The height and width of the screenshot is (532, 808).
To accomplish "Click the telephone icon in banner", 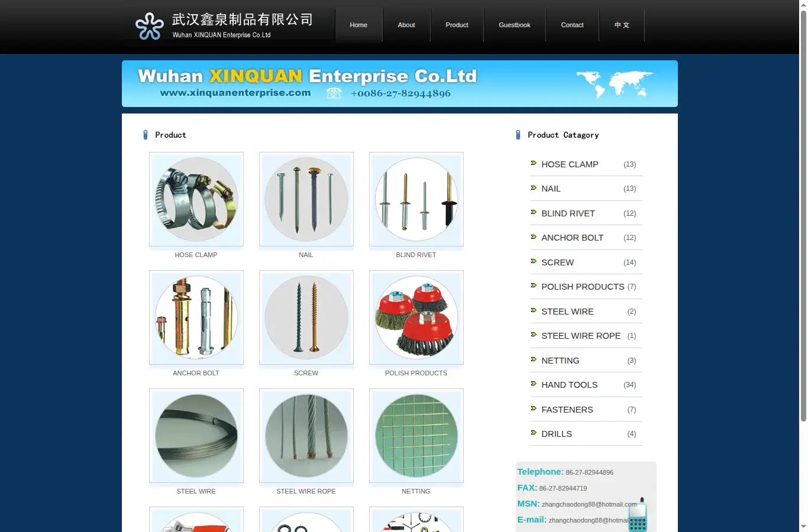I will point(334,93).
